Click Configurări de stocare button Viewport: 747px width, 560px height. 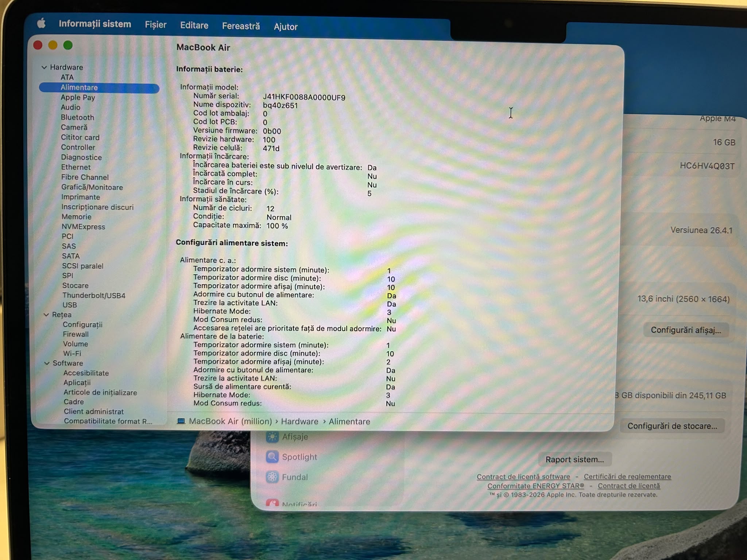pos(672,426)
